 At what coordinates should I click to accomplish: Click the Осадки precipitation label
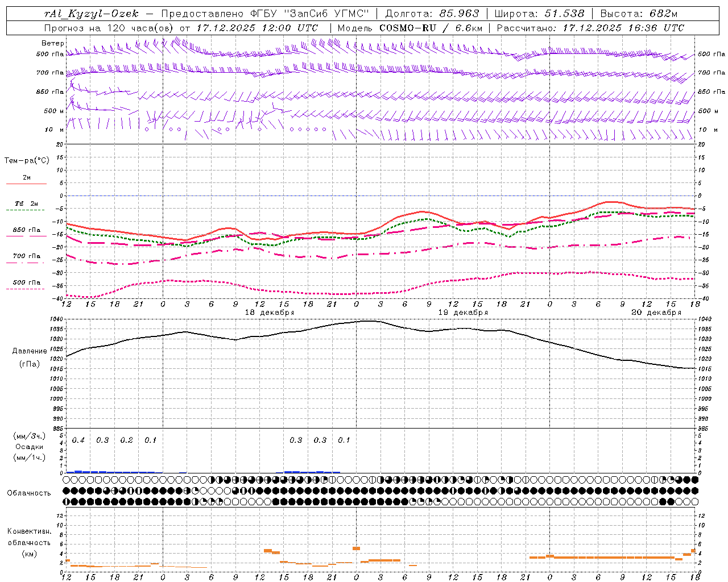(x=29, y=447)
